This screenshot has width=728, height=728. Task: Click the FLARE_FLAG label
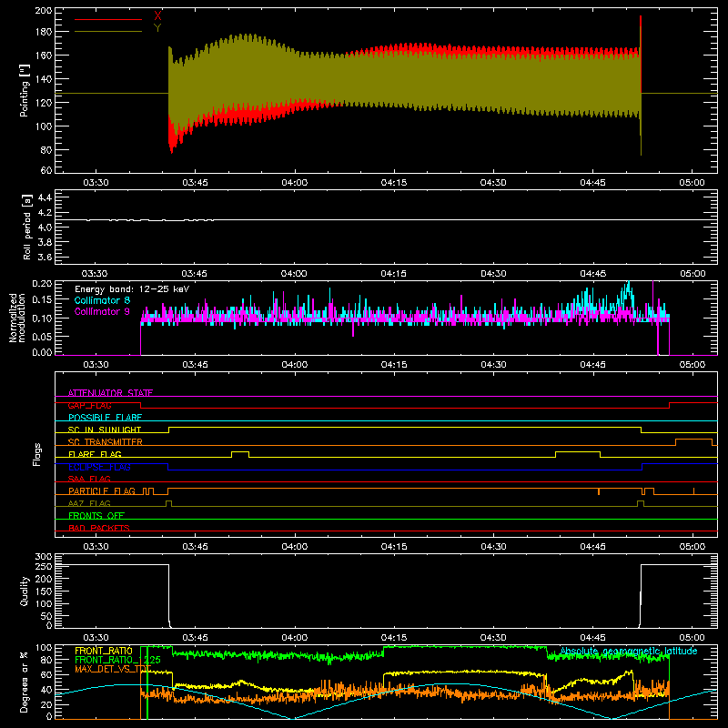click(95, 454)
